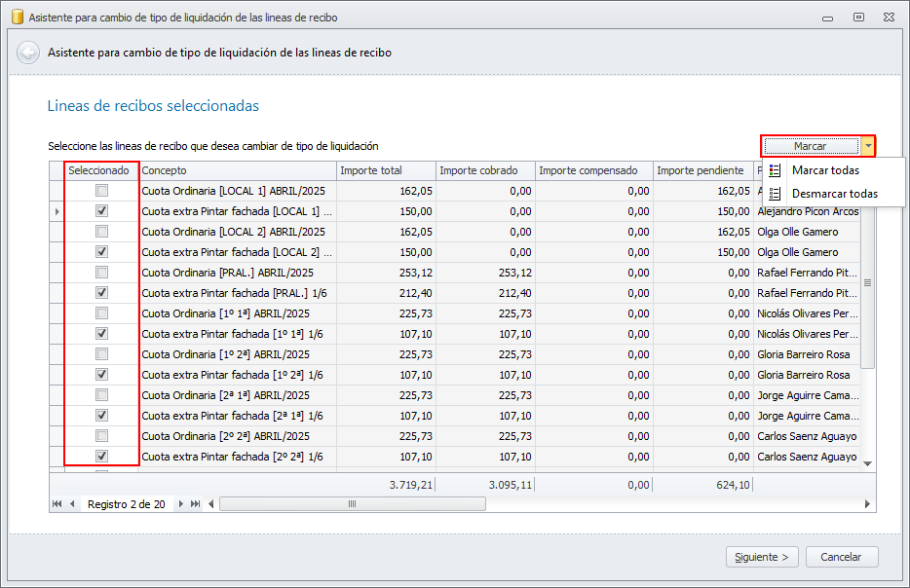Go to previous record navigator arrow
The height and width of the screenshot is (588, 910).
pos(72,504)
